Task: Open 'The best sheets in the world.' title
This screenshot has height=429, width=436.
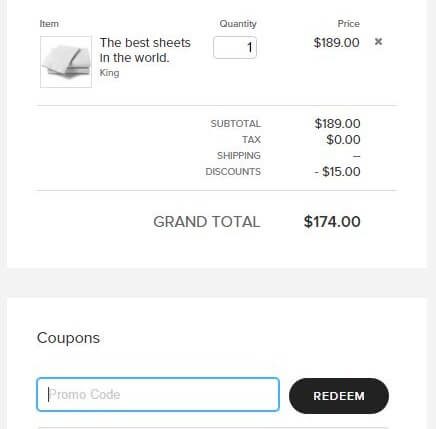Action: click(x=145, y=50)
